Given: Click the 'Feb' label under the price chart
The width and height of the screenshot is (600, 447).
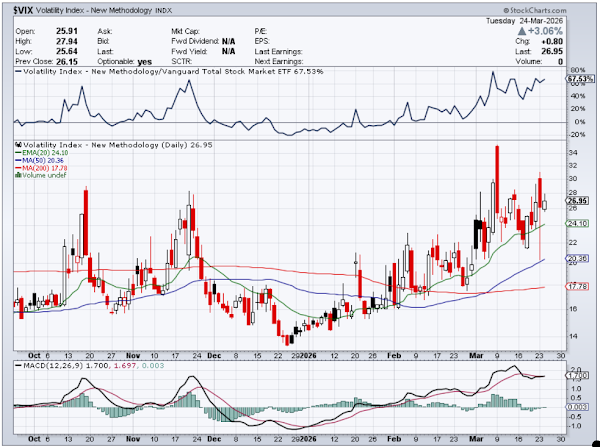Looking at the screenshot, I should click(x=394, y=355).
